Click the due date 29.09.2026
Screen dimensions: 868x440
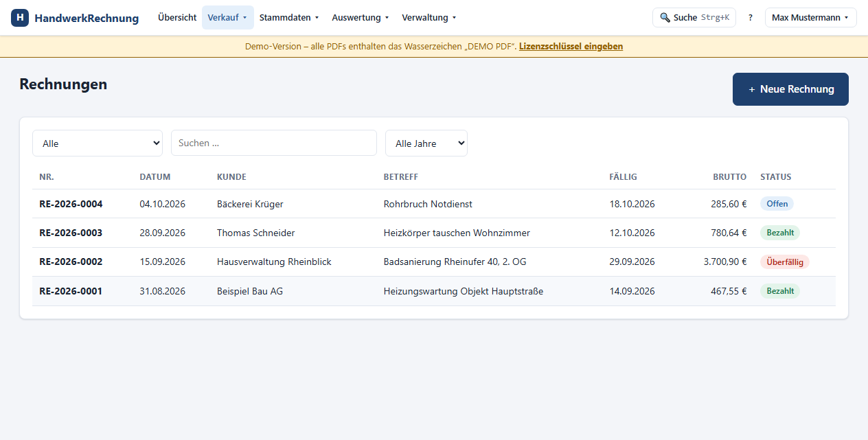click(x=632, y=262)
